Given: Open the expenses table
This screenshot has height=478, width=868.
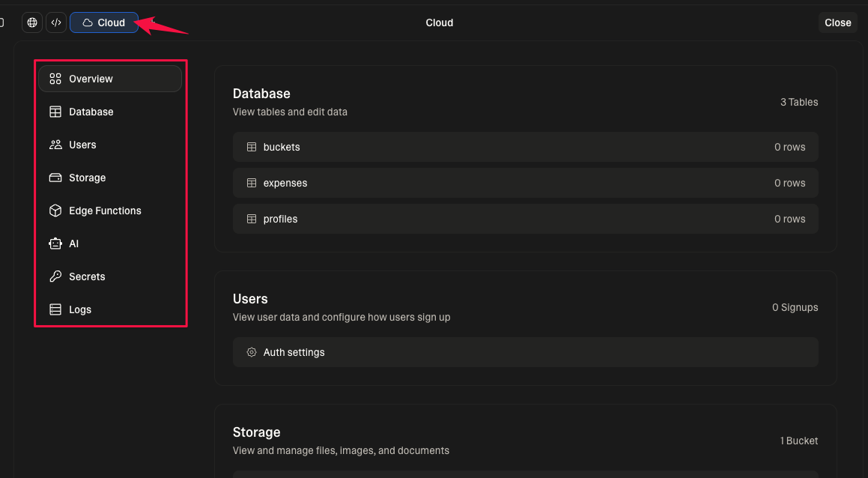Looking at the screenshot, I should (x=285, y=182).
